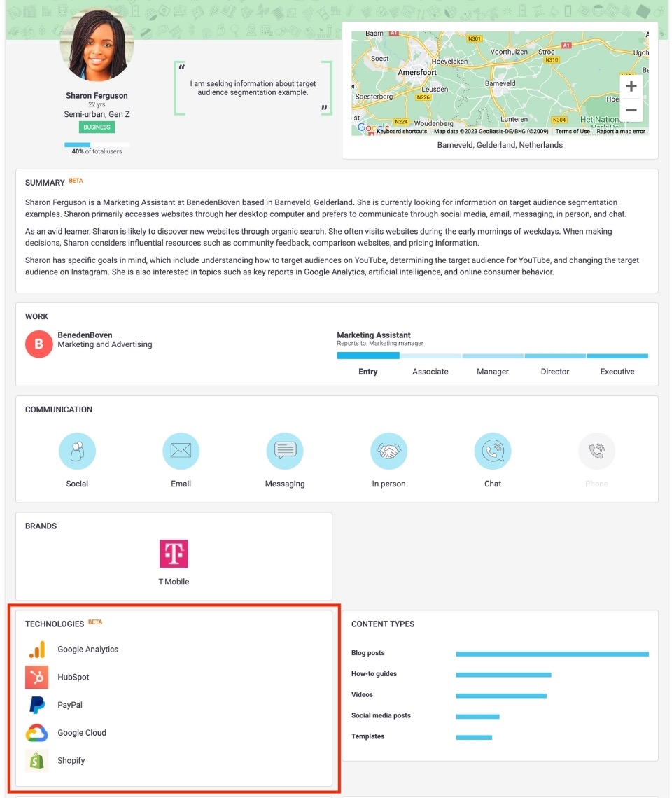This screenshot has width=672, height=798.
Task: Click the T-Mobile brand logo
Action: (x=173, y=554)
